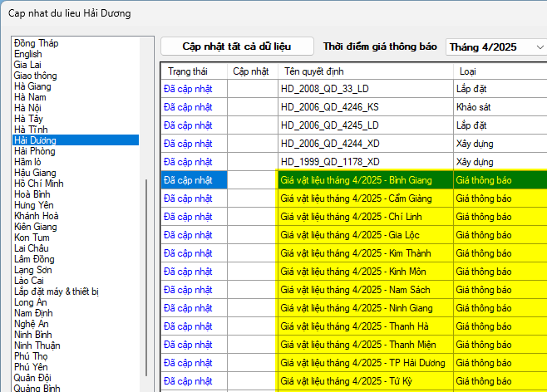Image resolution: width=547 pixels, height=392 pixels.
Task: Select row HD_2006_QD_4244_XD
Action: (354, 144)
